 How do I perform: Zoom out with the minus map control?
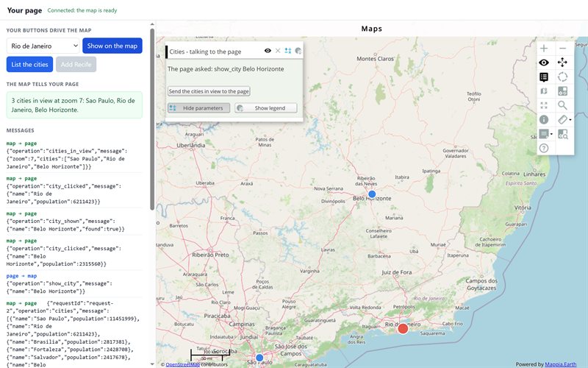[562, 49]
